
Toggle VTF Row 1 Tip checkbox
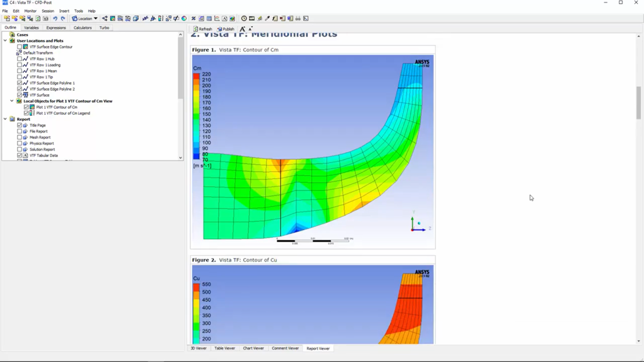click(20, 77)
